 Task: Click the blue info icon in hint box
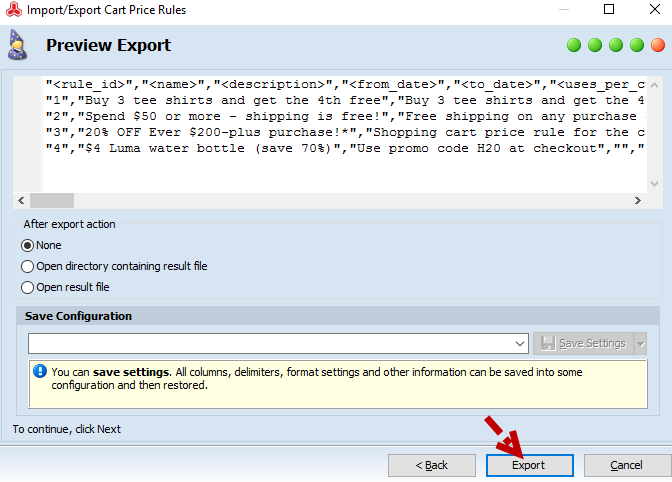coord(40,371)
